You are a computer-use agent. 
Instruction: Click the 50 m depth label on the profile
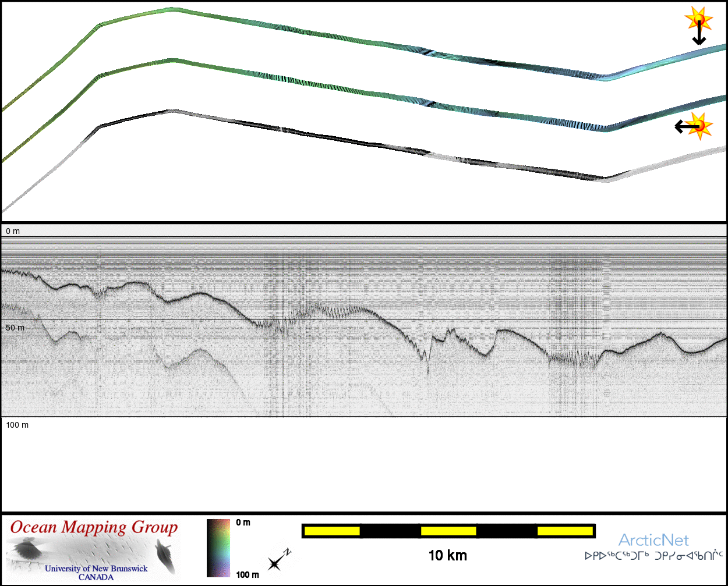point(15,328)
